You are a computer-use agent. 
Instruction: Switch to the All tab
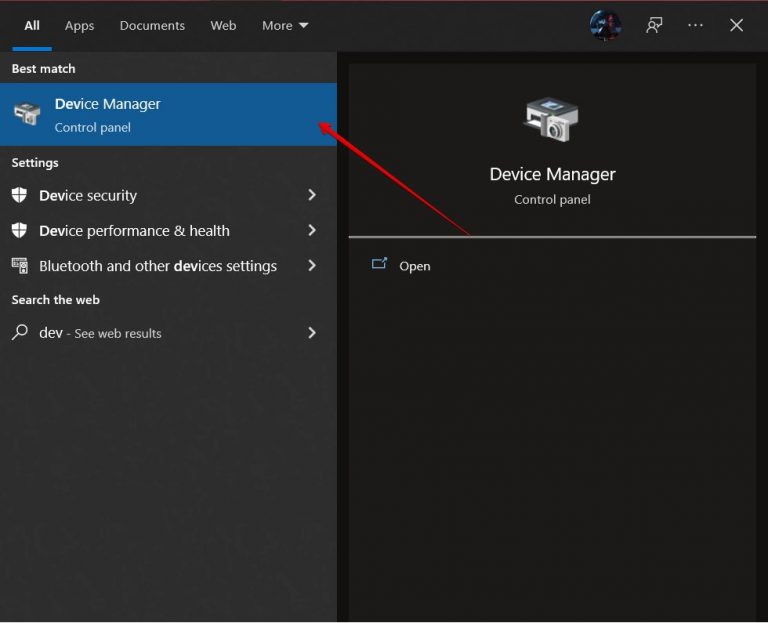32,25
